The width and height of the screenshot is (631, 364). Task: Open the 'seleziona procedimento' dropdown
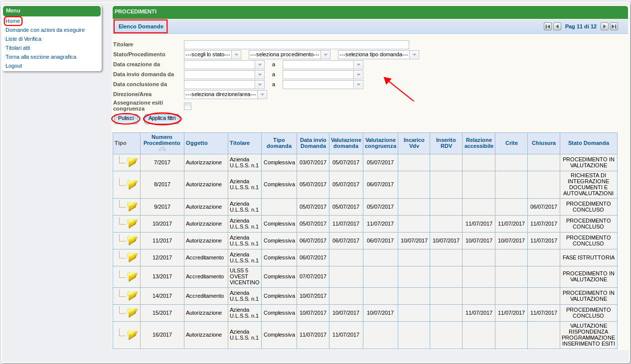[325, 55]
